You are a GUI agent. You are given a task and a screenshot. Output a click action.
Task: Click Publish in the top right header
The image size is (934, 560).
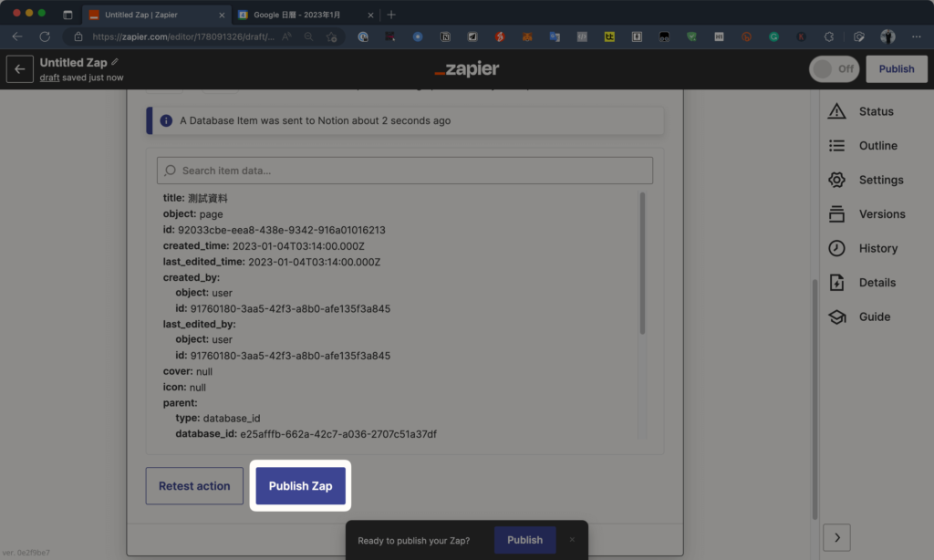(897, 69)
